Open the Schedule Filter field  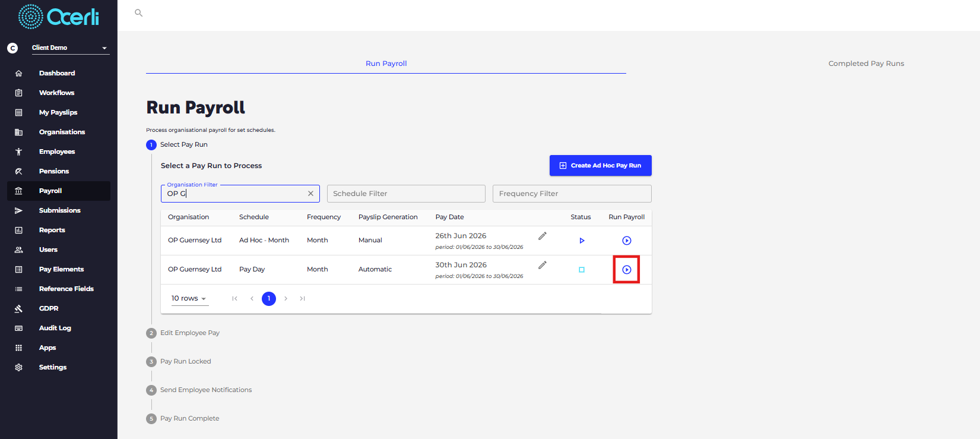(406, 194)
